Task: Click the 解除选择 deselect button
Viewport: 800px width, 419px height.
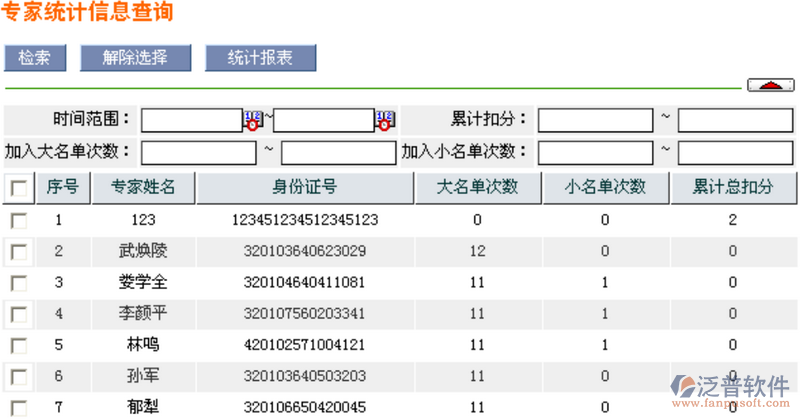Action: [x=135, y=58]
